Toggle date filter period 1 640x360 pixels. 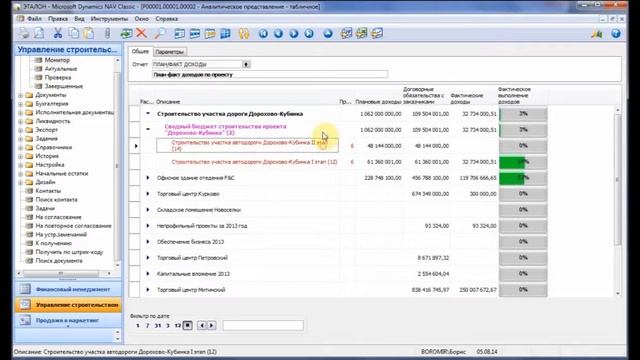pyautogui.click(x=138, y=325)
